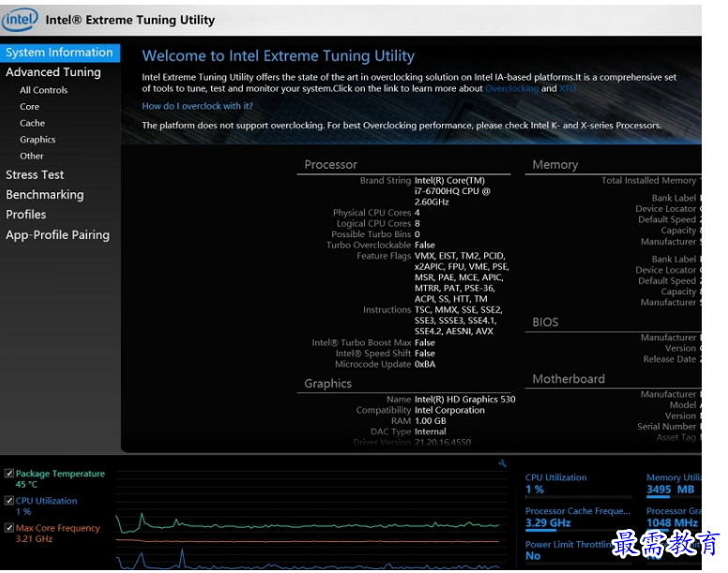Click Microcode Update value 0xBA

pyautogui.click(x=425, y=365)
